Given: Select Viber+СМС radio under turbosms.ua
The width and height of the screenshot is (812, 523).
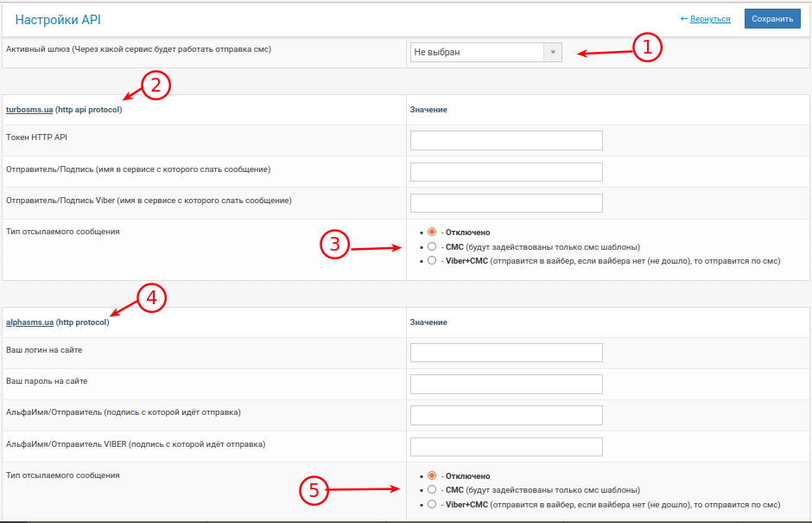Looking at the screenshot, I should (x=432, y=261).
